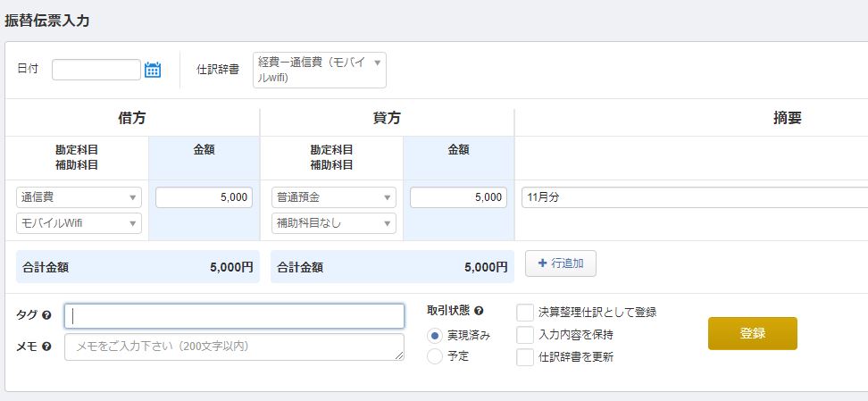Image resolution: width=868 pixels, height=401 pixels.
Task: Click the 摘要 column header
Action: (x=787, y=118)
